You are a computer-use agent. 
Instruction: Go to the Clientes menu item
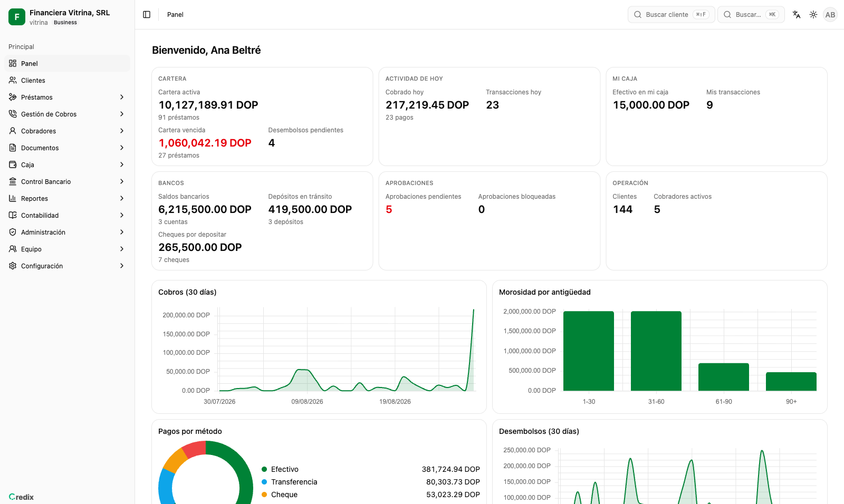pyautogui.click(x=67, y=80)
